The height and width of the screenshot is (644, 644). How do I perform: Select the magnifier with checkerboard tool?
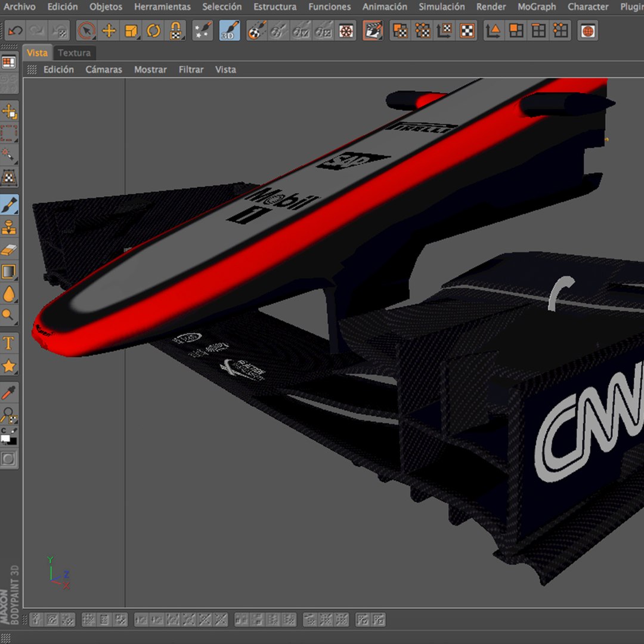point(9,415)
